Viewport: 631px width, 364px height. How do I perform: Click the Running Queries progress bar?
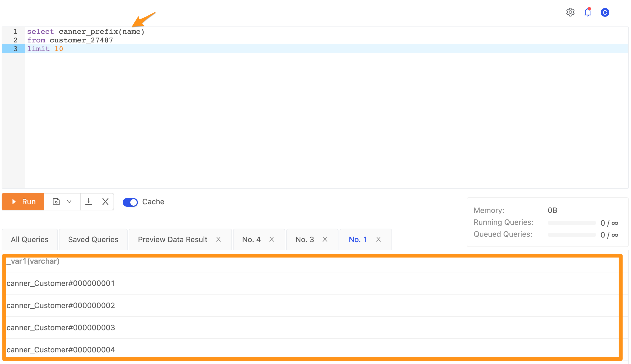[572, 223]
